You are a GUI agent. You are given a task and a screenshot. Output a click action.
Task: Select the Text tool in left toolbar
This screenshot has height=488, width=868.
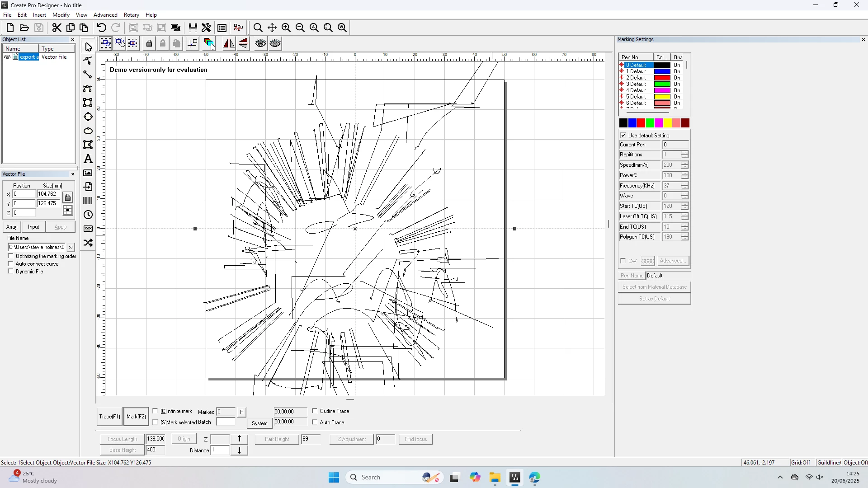88,159
